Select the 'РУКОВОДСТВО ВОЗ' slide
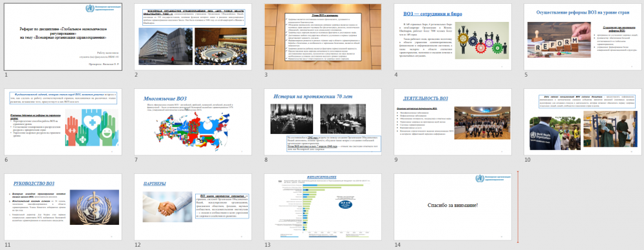Viewport: 644px width, 250px height. [x=63, y=207]
